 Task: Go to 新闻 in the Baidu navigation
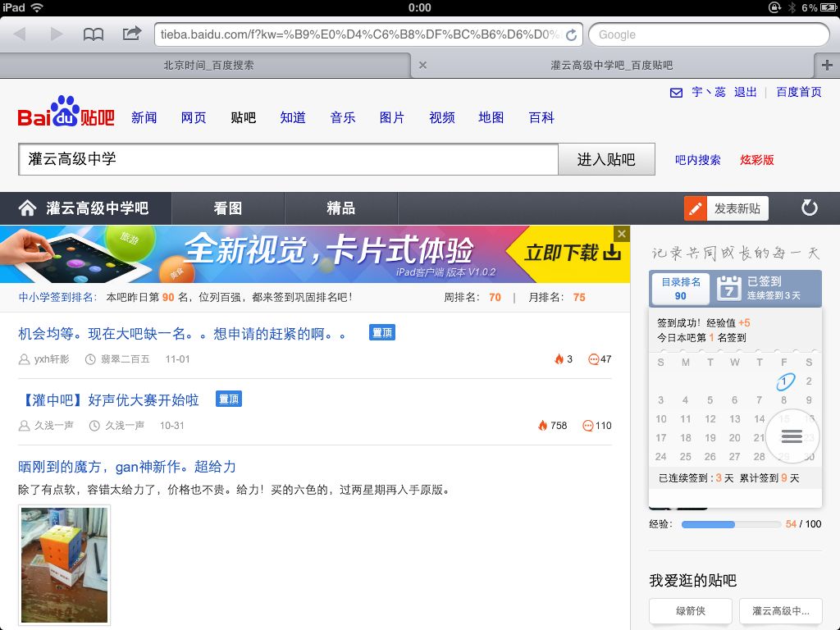point(144,117)
